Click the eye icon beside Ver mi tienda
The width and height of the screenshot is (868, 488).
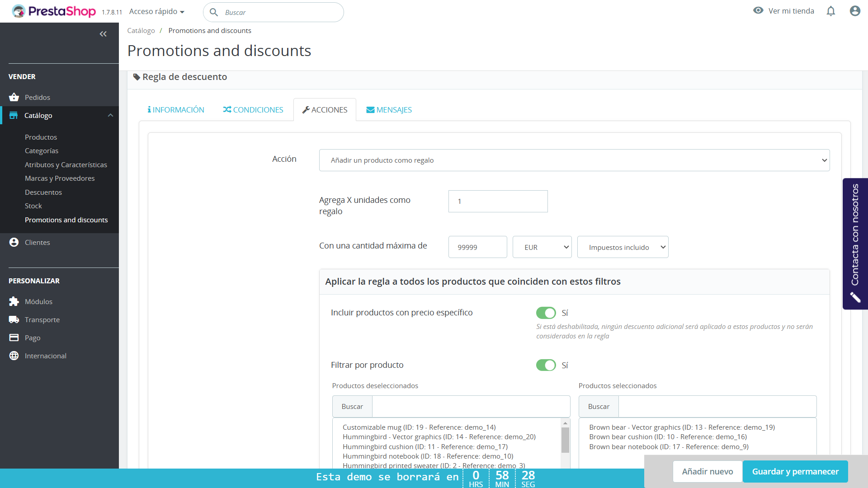pyautogui.click(x=758, y=10)
